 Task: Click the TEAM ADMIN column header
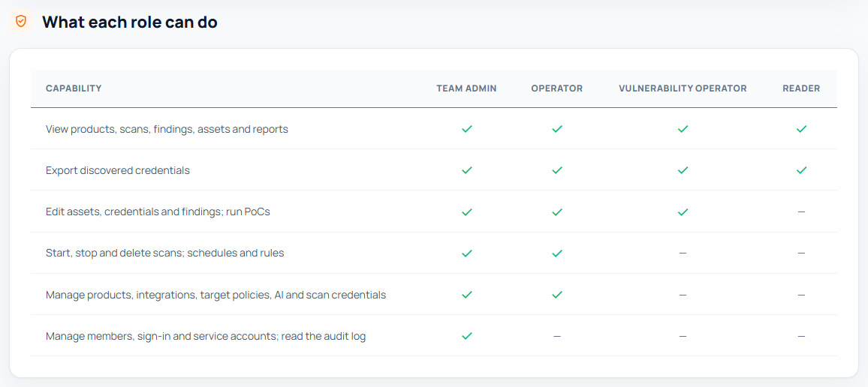click(x=466, y=88)
